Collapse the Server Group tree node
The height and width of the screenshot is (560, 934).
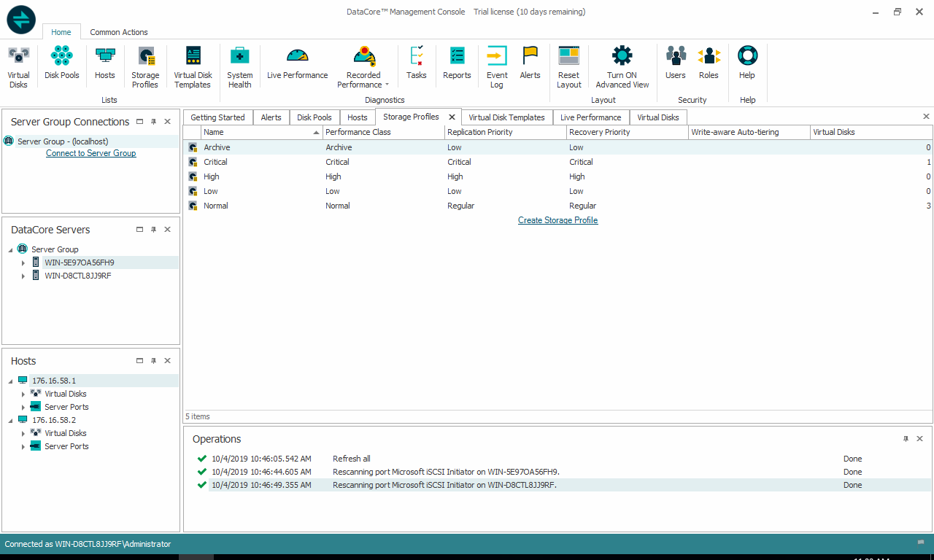(x=9, y=249)
